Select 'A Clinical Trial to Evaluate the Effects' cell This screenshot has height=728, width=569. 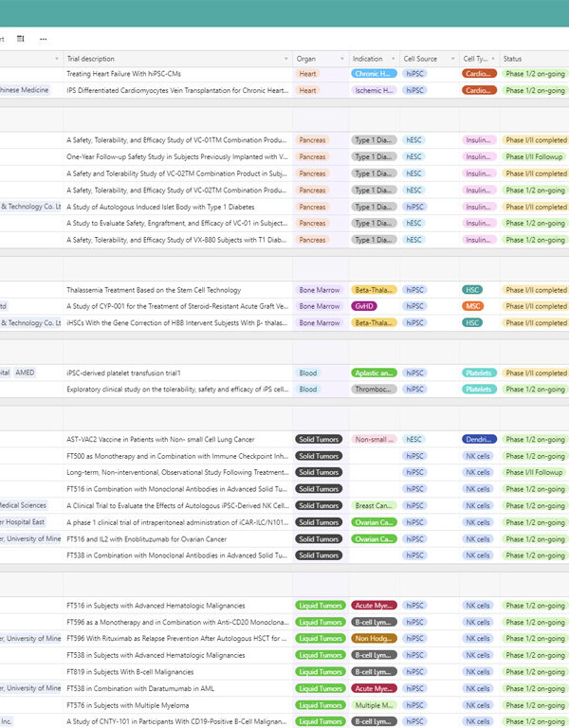pyautogui.click(x=178, y=506)
